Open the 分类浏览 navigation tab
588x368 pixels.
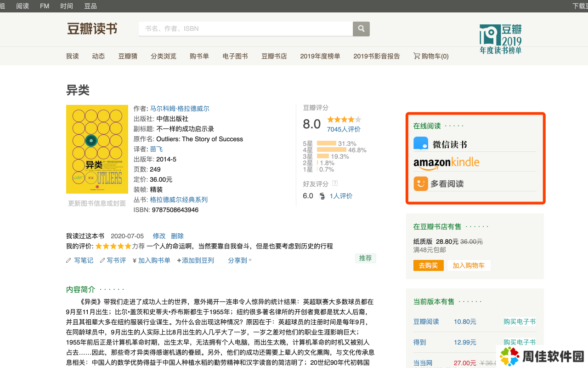(164, 56)
